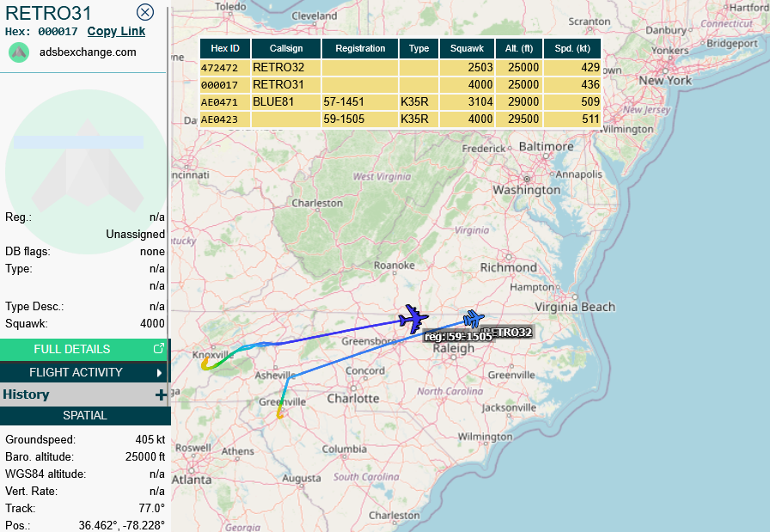Image resolution: width=770 pixels, height=532 pixels.
Task: Click the Groundspeed 405 kt value
Action: [150, 440]
